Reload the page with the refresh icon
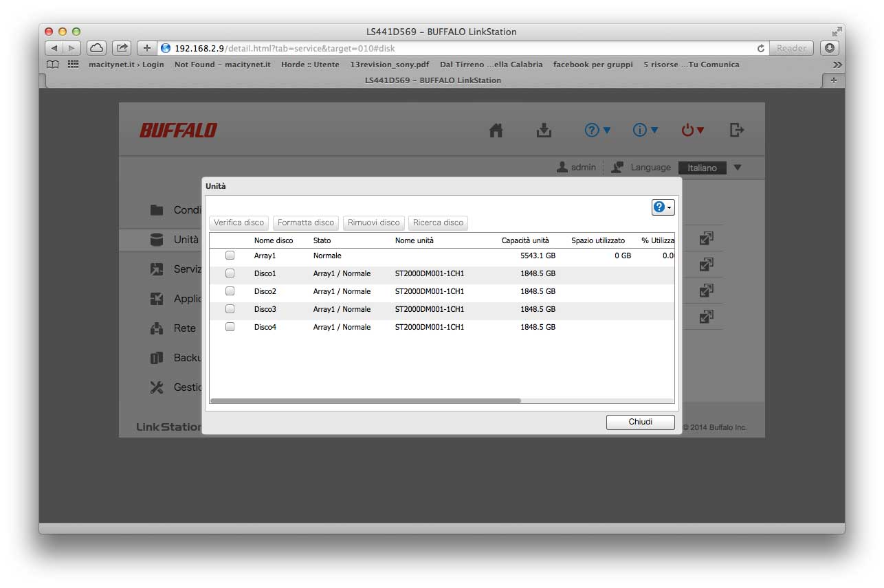The image size is (884, 588). click(760, 48)
